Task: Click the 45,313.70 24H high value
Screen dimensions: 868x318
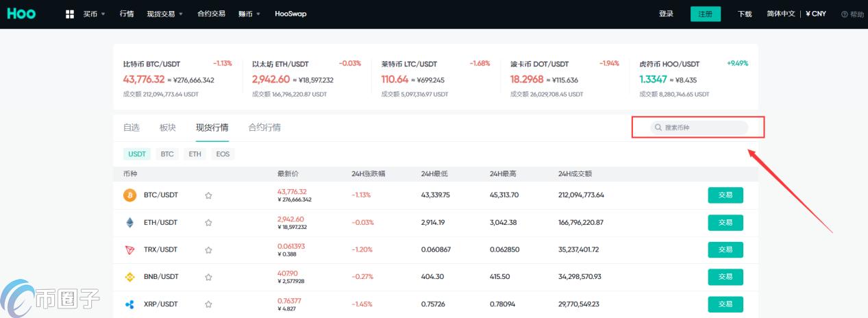Action: [x=504, y=195]
